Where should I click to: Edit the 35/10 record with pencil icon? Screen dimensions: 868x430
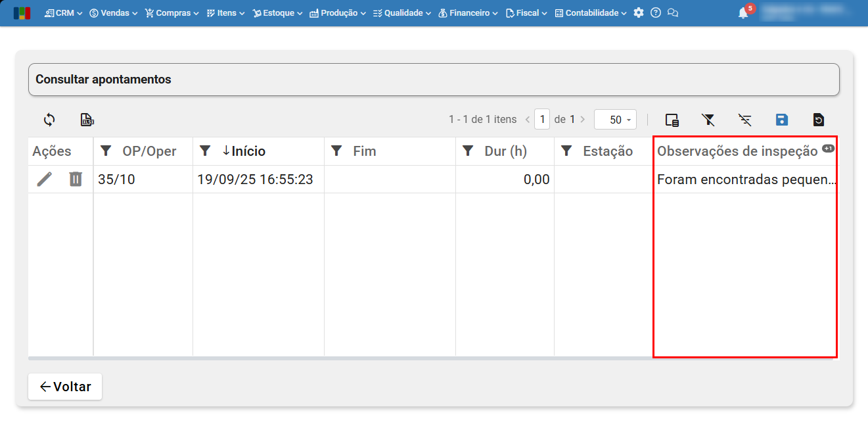click(x=44, y=179)
